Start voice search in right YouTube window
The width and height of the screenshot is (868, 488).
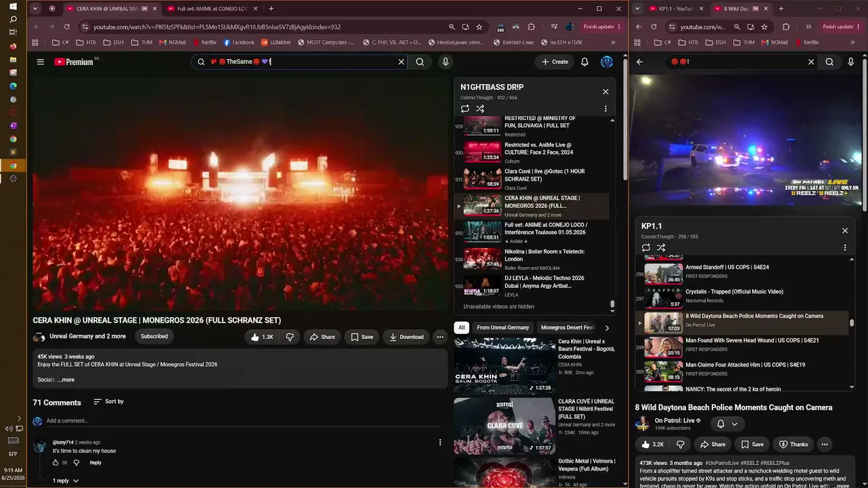851,62
